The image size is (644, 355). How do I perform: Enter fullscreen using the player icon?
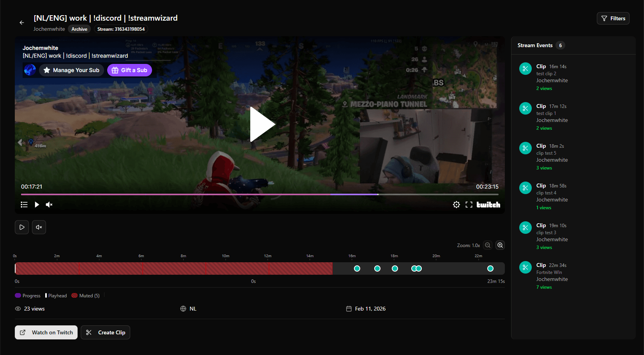click(x=469, y=204)
